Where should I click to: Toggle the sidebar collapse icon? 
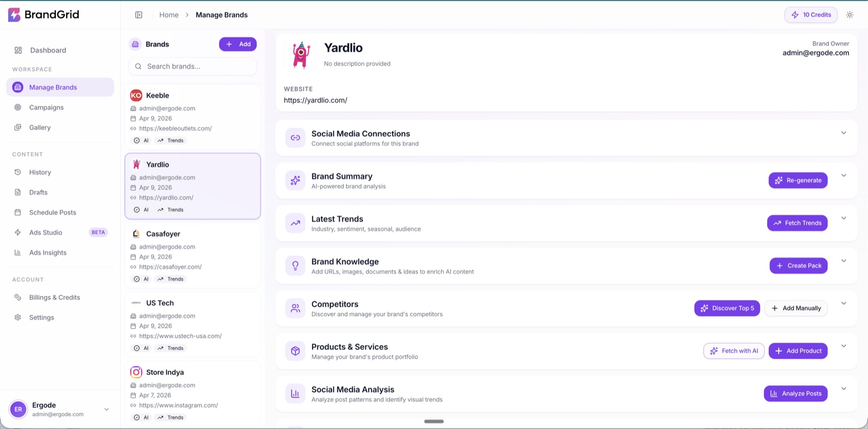[139, 15]
